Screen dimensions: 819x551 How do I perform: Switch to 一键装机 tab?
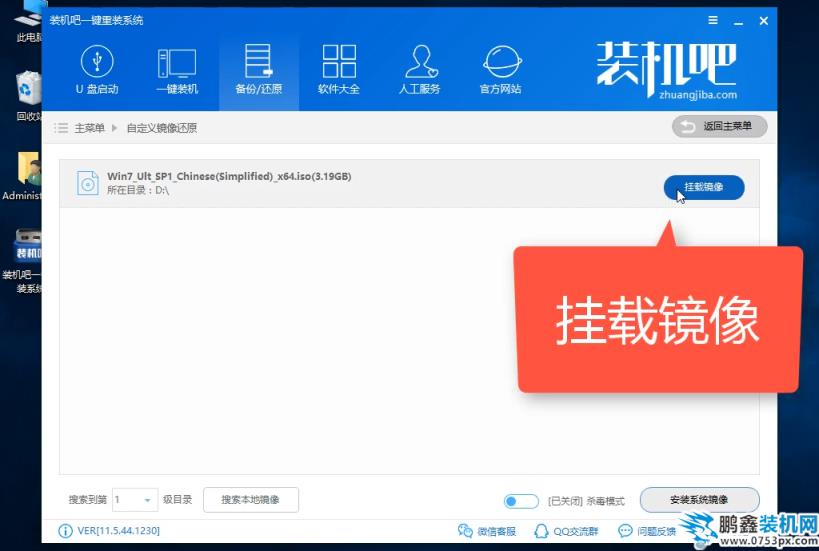177,69
